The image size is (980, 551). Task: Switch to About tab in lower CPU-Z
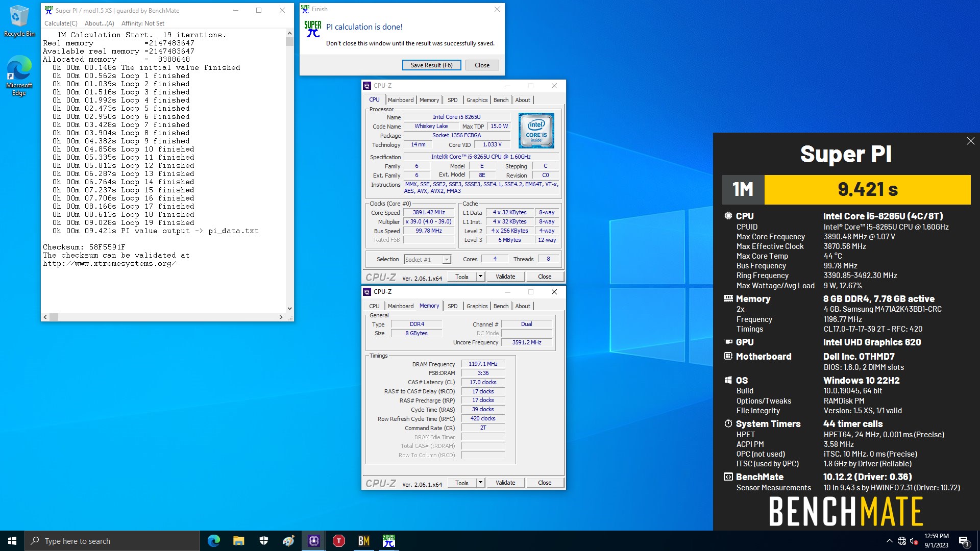coord(523,306)
